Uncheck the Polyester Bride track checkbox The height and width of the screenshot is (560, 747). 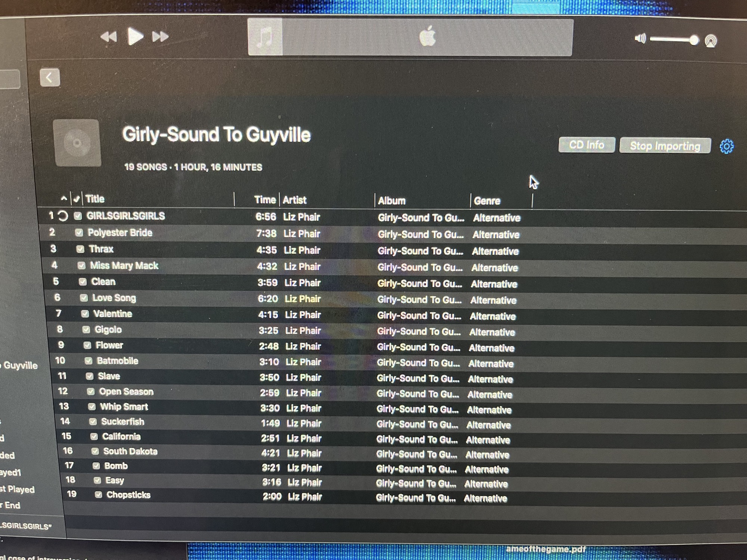pyautogui.click(x=79, y=233)
